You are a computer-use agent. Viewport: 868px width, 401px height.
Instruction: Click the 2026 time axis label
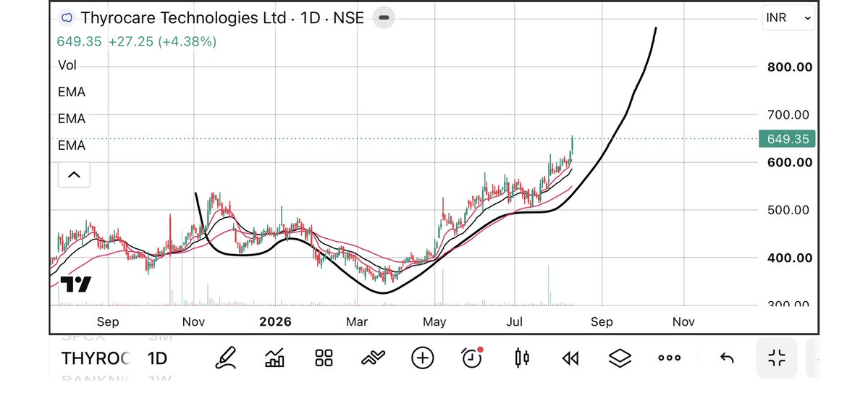pyautogui.click(x=276, y=322)
